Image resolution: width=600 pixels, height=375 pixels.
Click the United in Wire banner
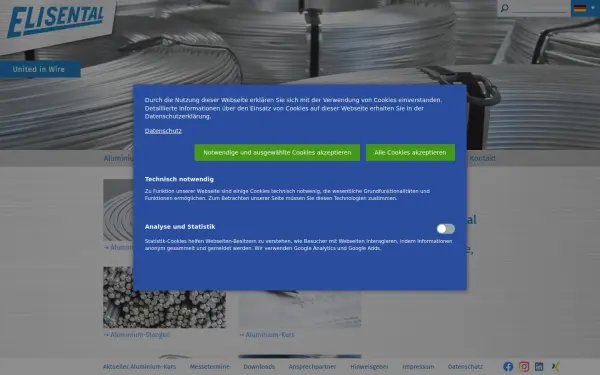point(40,69)
